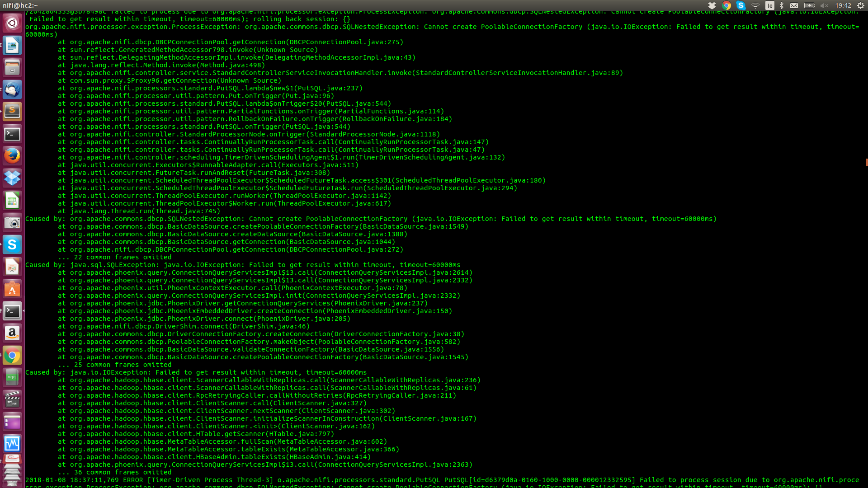Open Thunderbird mail in the launcher
This screenshot has width=868, height=488.
click(x=12, y=89)
